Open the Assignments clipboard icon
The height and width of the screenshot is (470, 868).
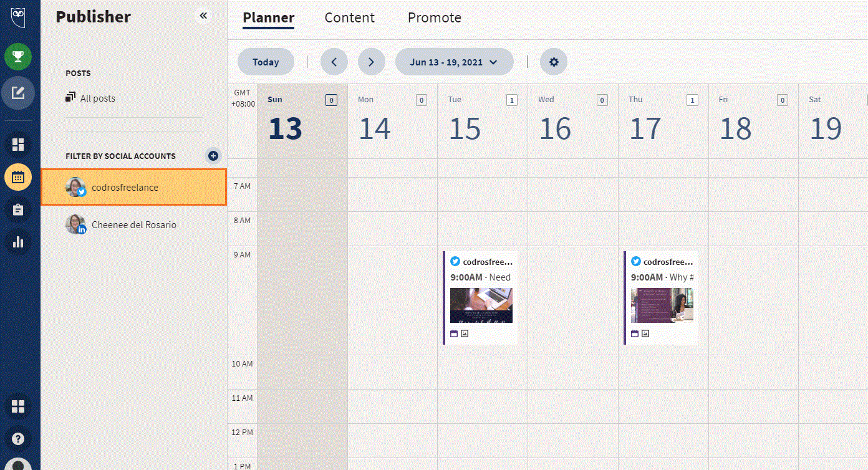tap(18, 209)
